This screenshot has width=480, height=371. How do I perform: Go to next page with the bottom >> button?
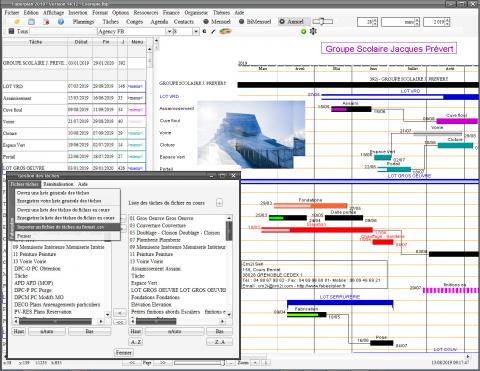point(163,362)
